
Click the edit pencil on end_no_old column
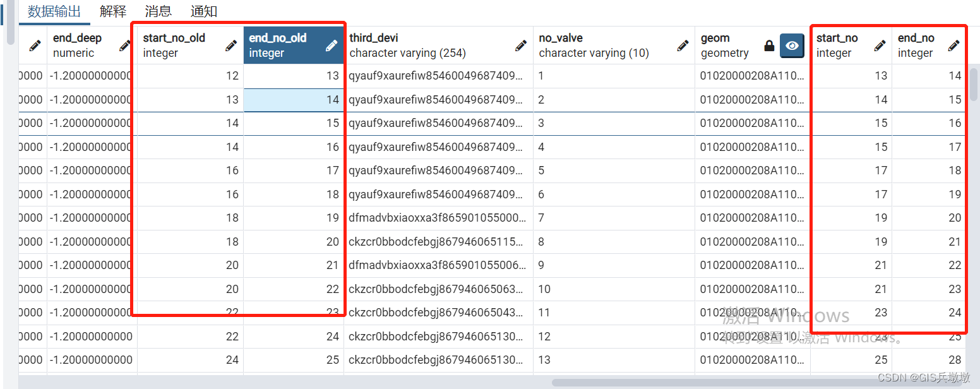click(x=331, y=45)
